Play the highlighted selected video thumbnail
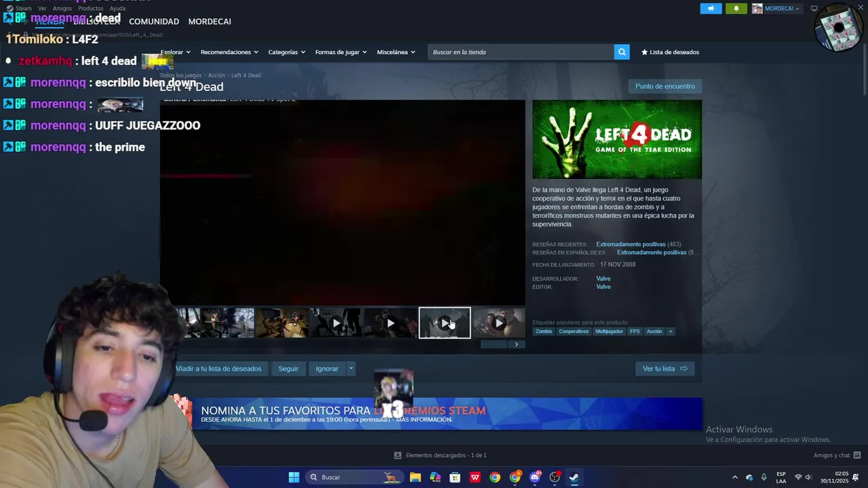Viewport: 868px width, 488px height. coord(445,323)
